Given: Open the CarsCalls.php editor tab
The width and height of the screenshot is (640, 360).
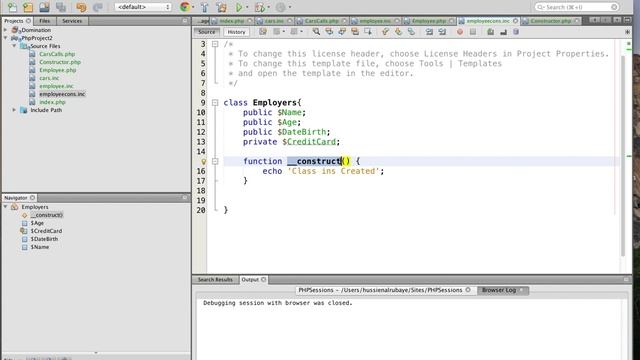Looking at the screenshot, I should pyautogui.click(x=321, y=21).
